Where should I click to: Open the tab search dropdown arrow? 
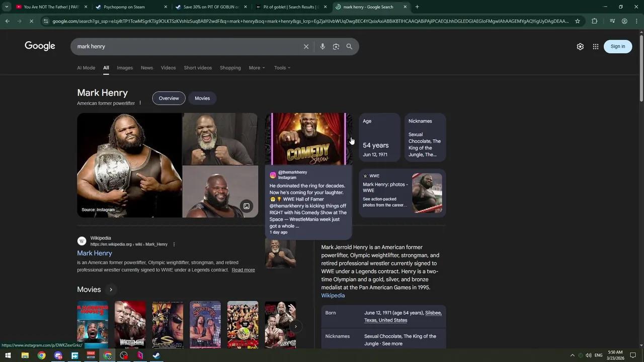[7, 7]
